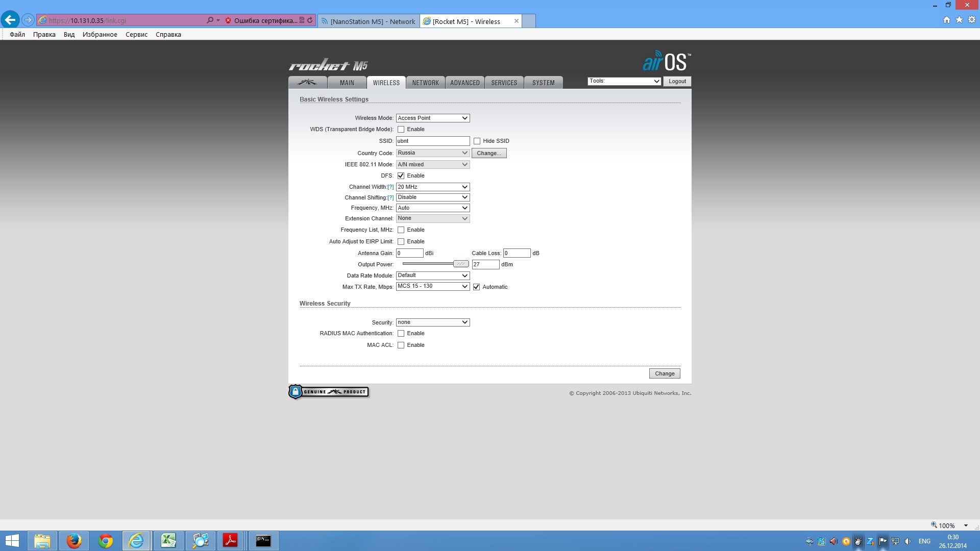Open the Вид menu
980x551 pixels.
[69, 35]
